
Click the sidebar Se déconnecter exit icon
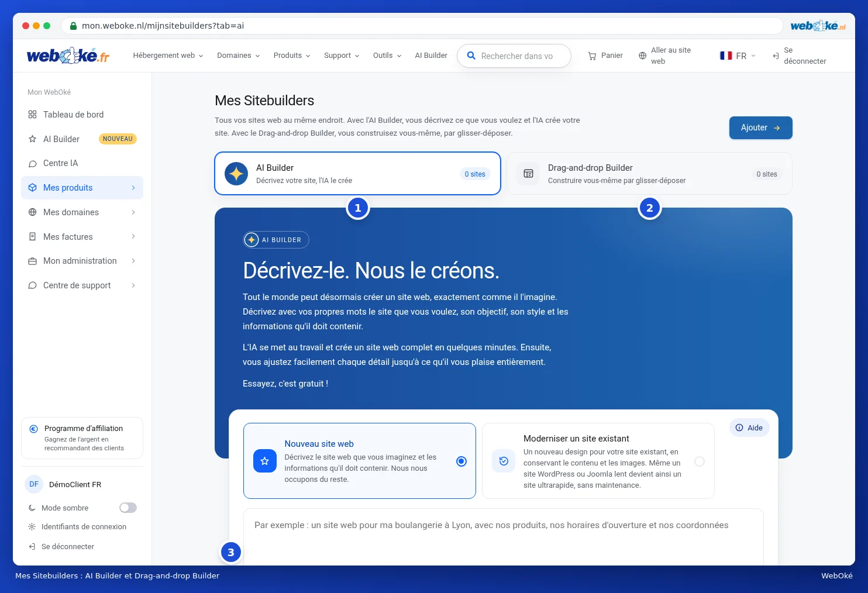click(32, 547)
